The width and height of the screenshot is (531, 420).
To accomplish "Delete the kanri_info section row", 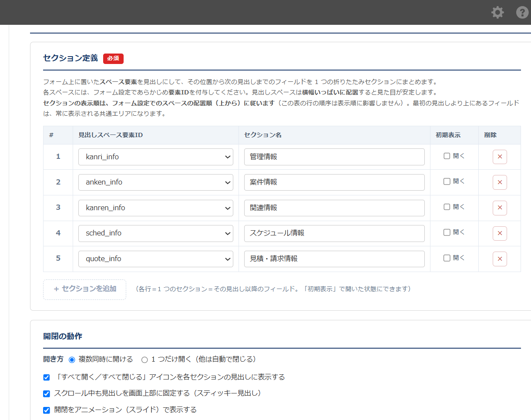I will point(500,157).
